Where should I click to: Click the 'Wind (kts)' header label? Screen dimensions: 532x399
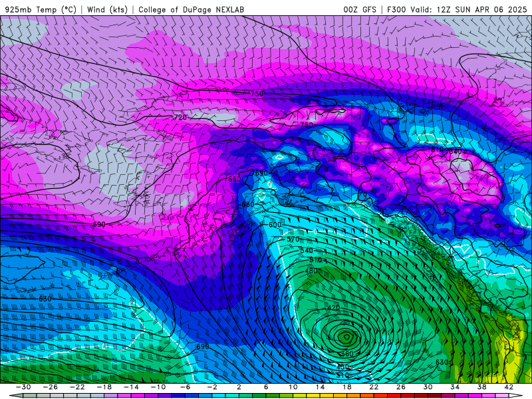[x=107, y=9]
